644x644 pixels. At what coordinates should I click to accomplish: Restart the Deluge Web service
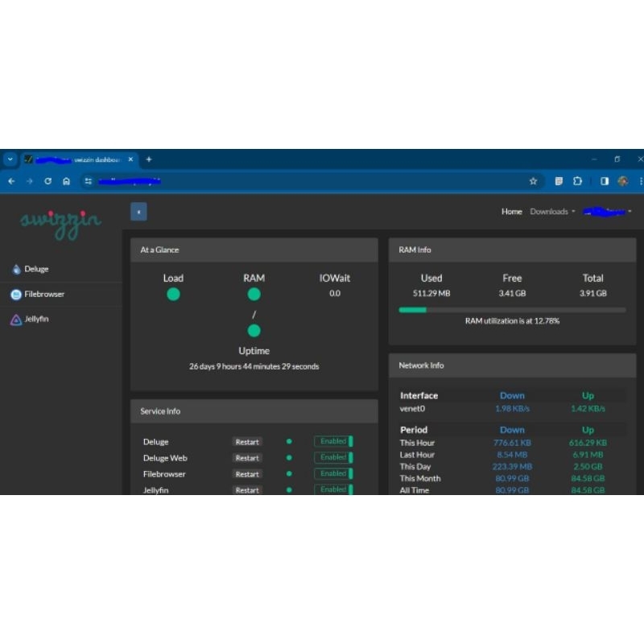tap(246, 457)
